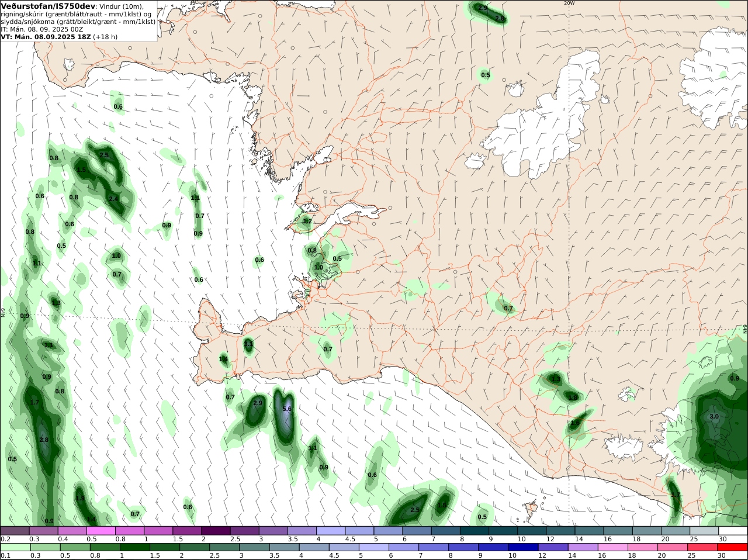Click the 2.4 precipitation value offshore west
The height and width of the screenshot is (560, 748).
113,199
